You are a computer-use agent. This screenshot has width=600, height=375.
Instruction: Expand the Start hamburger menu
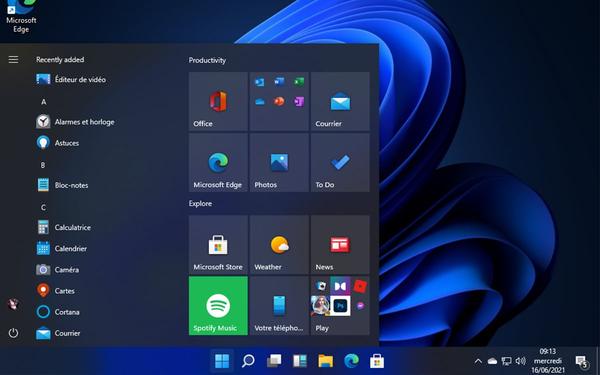coord(13,59)
